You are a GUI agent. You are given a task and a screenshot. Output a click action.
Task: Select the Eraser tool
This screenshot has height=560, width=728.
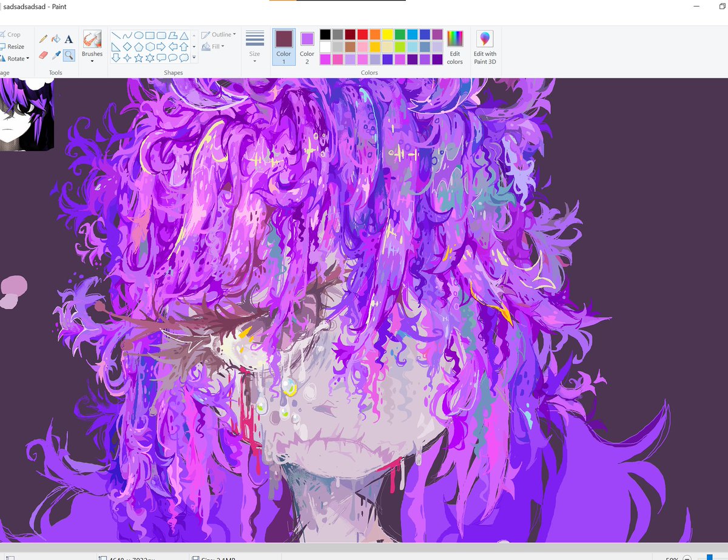(44, 55)
